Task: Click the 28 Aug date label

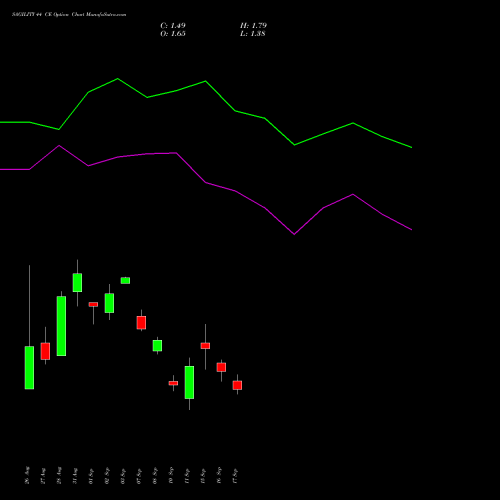Action: coord(59,475)
